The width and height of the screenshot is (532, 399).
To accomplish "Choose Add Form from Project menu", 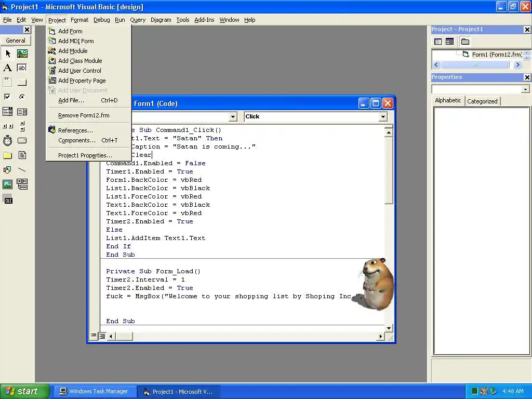I will click(70, 31).
